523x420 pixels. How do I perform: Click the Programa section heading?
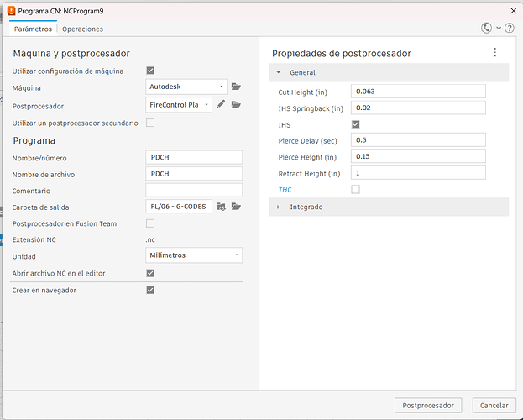click(x=34, y=140)
